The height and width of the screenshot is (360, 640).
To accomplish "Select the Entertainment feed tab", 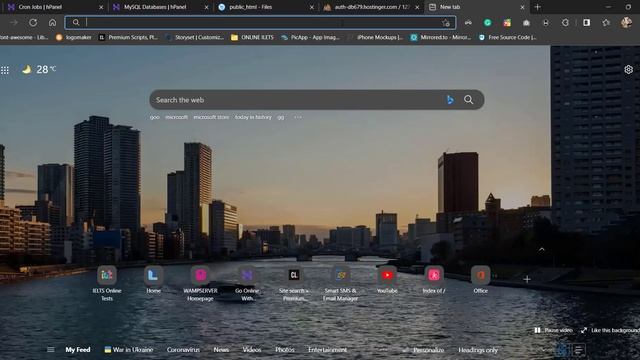I will 327,350.
